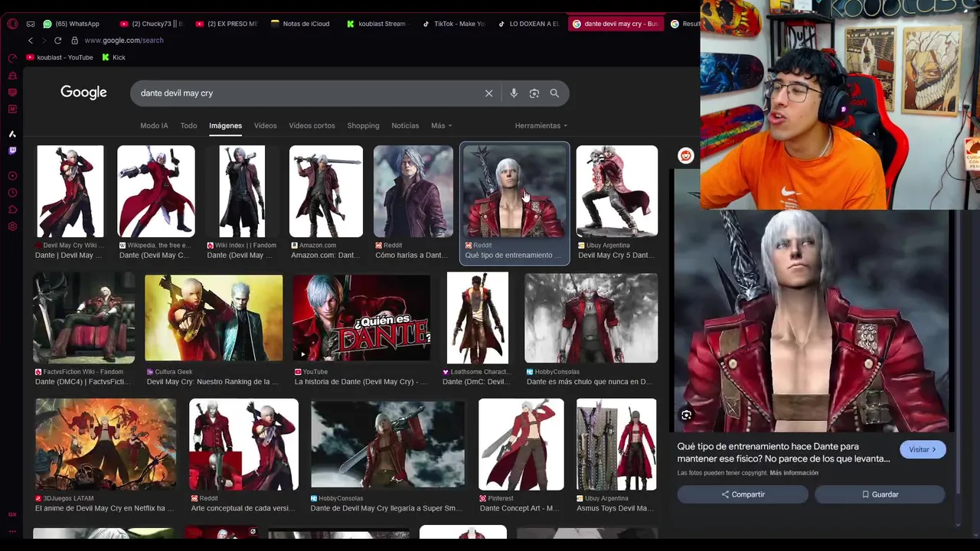Select the Videos search tab
Screen dimensions: 980x551
[265, 126]
